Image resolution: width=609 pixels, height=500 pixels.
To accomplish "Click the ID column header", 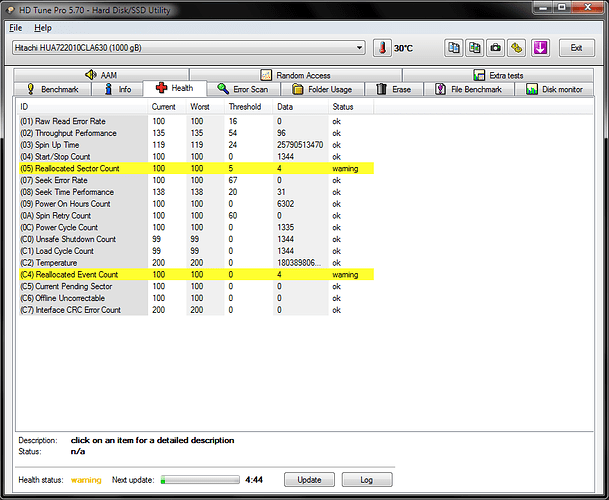I will pyautogui.click(x=82, y=107).
